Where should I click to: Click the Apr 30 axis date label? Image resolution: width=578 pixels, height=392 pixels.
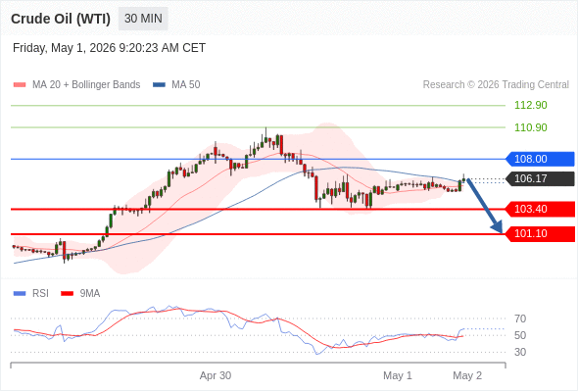click(x=216, y=375)
